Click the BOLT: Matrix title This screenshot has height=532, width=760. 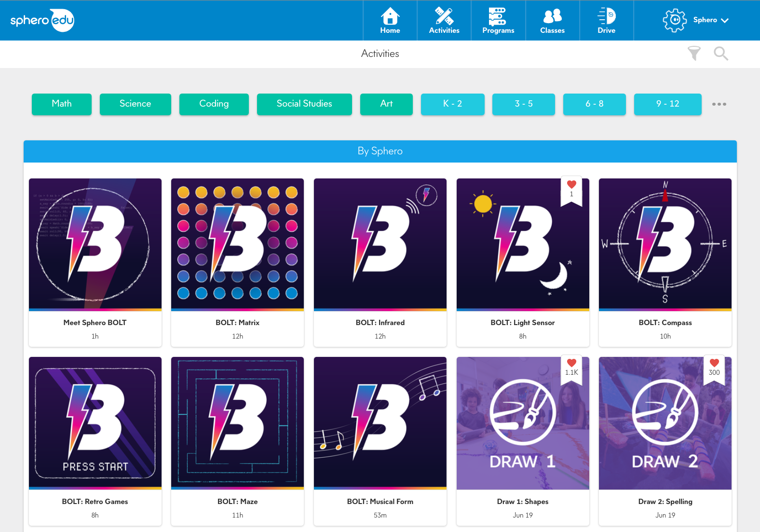pyautogui.click(x=237, y=323)
